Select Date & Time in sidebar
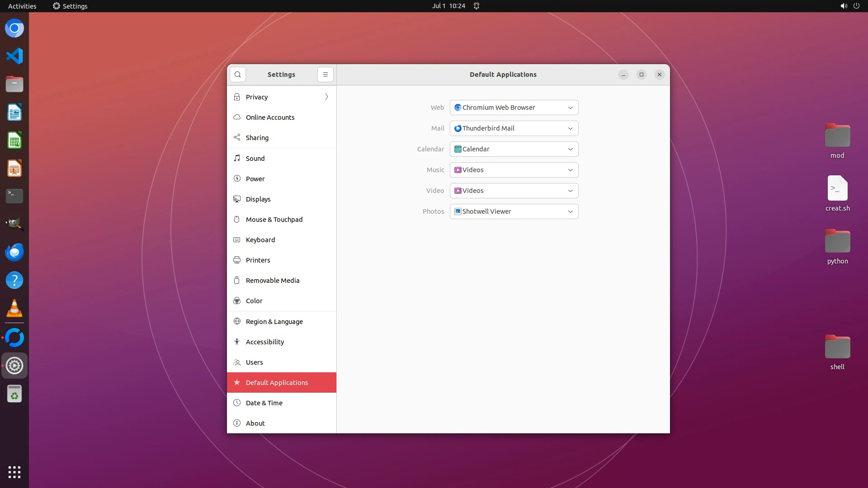 coord(264,403)
